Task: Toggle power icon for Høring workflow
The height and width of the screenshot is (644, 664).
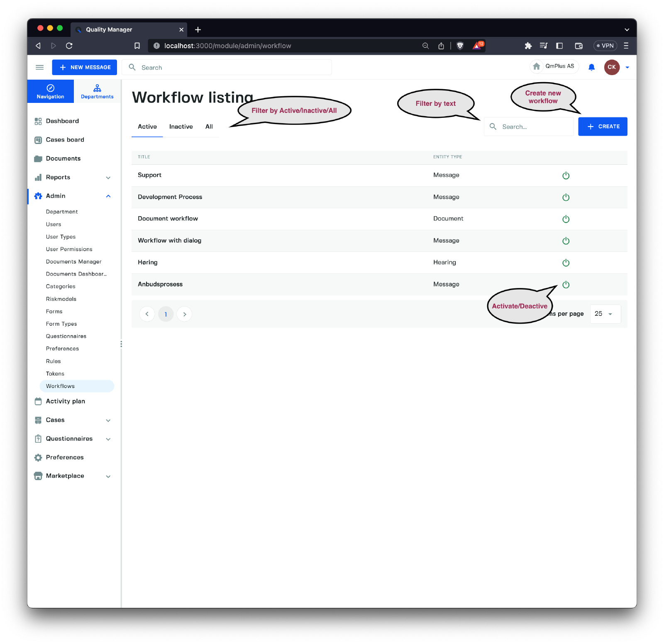Action: [x=566, y=263]
